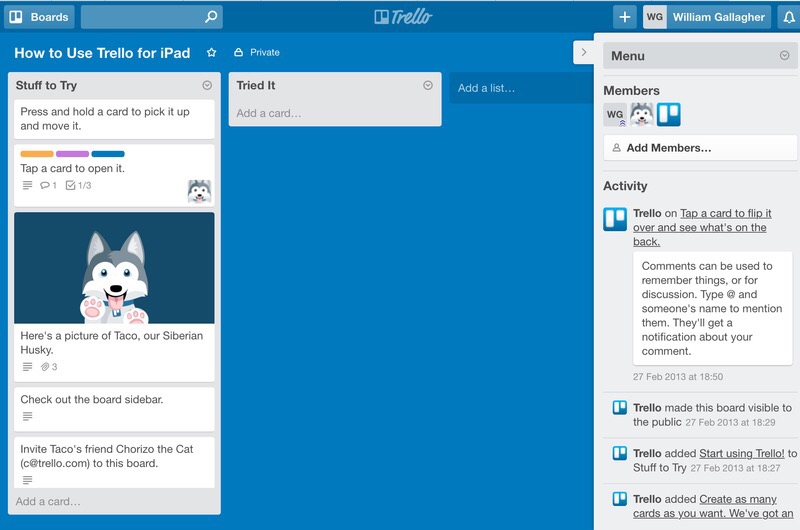Screen dimensions: 800x530
Task: Click the Stuff to Try list title
Action: point(46,85)
